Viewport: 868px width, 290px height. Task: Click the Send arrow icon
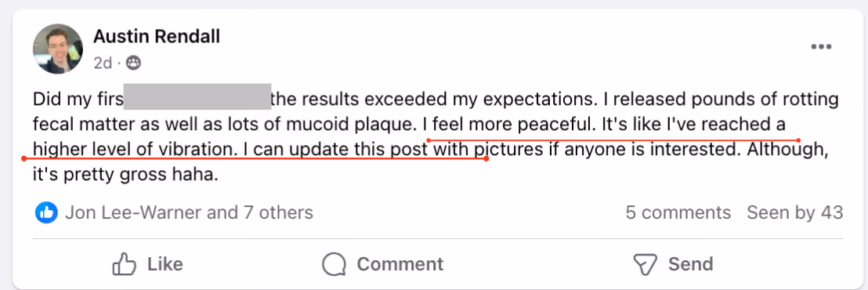pos(645,264)
